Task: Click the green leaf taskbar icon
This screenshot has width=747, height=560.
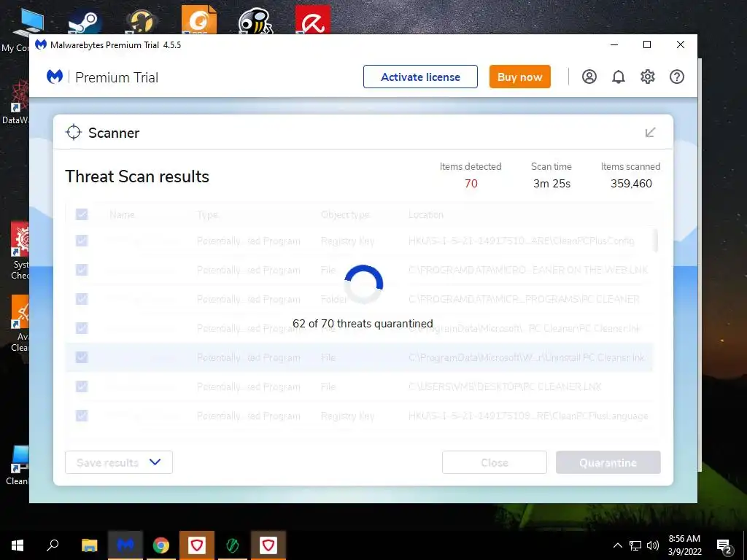Action: [233, 545]
